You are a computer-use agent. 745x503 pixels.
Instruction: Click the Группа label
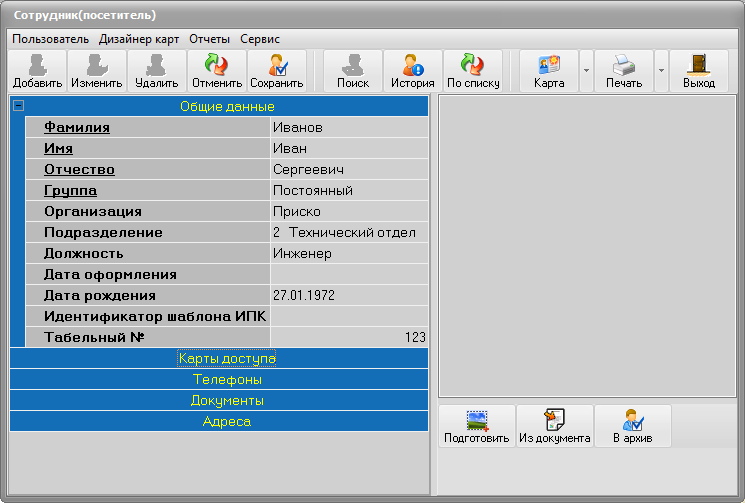[70, 190]
